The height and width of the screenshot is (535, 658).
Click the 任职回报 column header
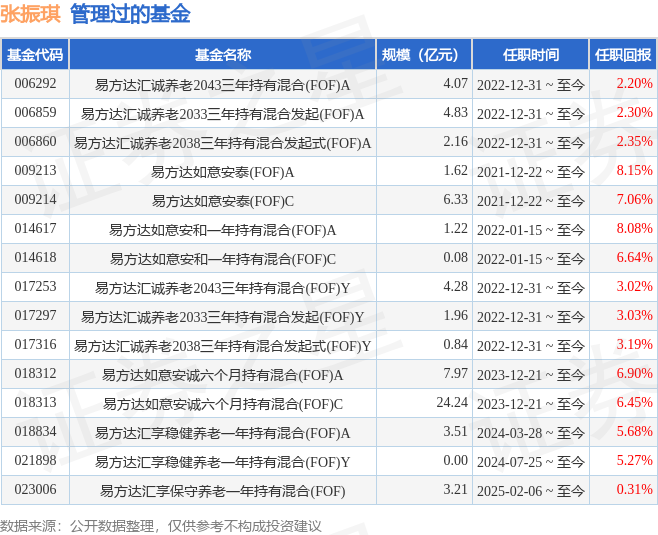click(x=623, y=55)
